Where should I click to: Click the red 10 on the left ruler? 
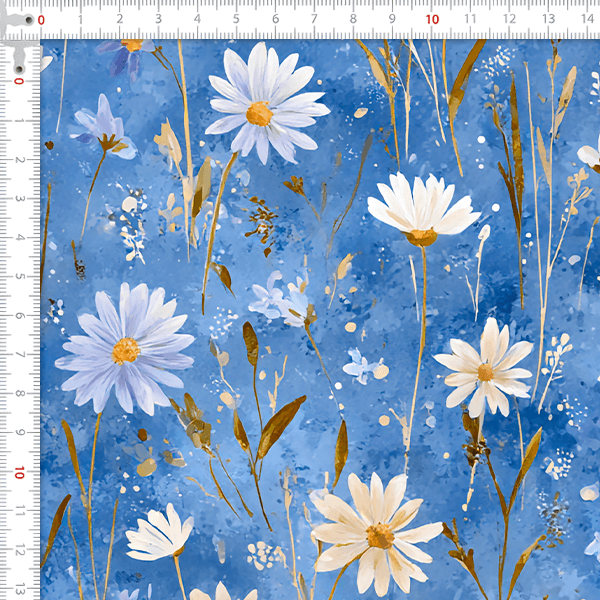(x=19, y=472)
